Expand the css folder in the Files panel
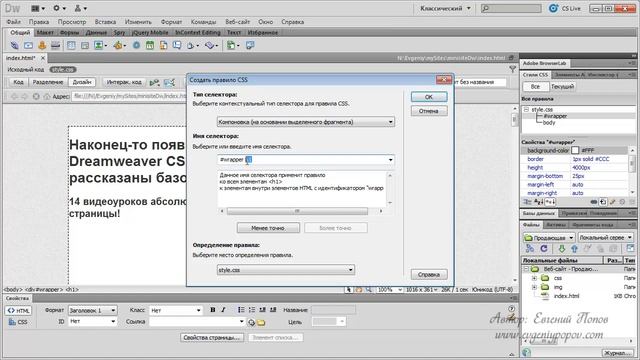 coord(534,278)
